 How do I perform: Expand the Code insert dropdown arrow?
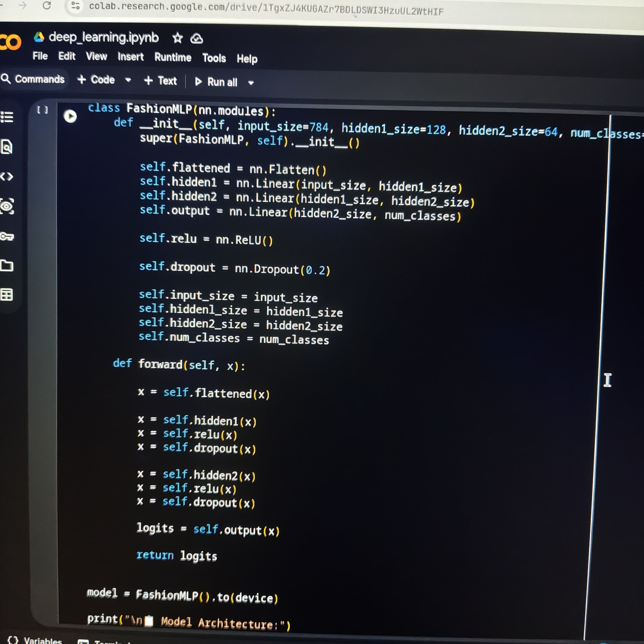[x=128, y=80]
